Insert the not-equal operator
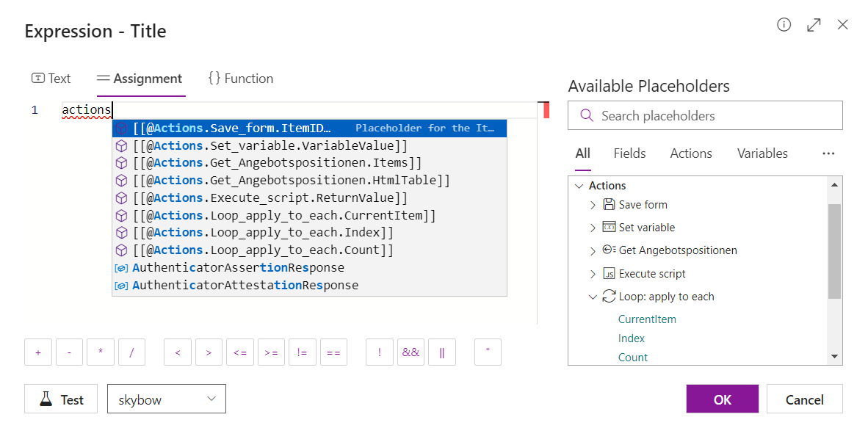Image resolution: width=868 pixels, height=431 pixels. click(303, 352)
